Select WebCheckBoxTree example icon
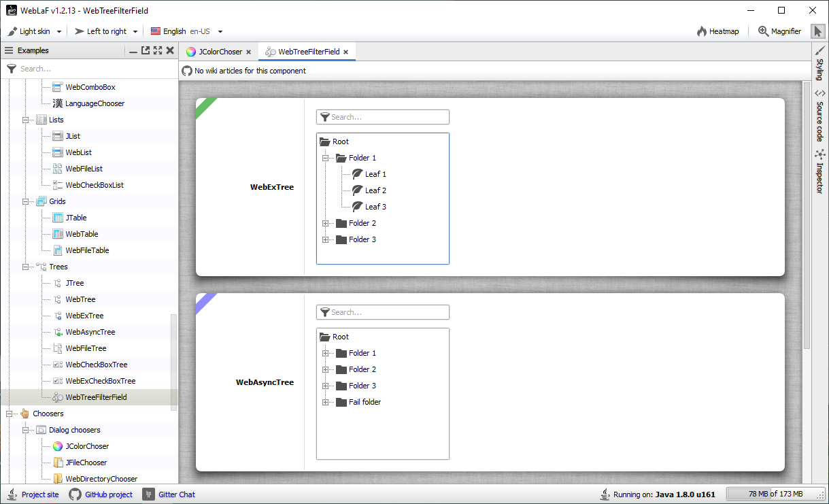The width and height of the screenshot is (829, 504). click(58, 365)
